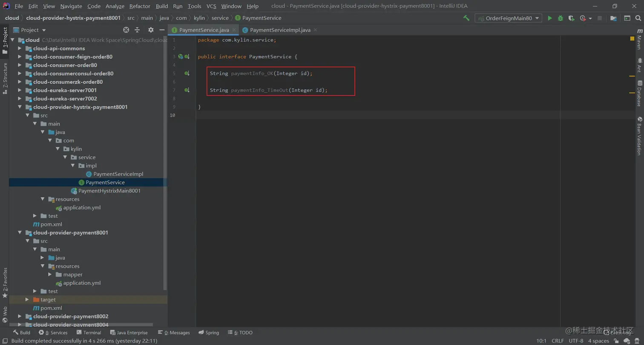Open the Spring tool window

pyautogui.click(x=209, y=333)
